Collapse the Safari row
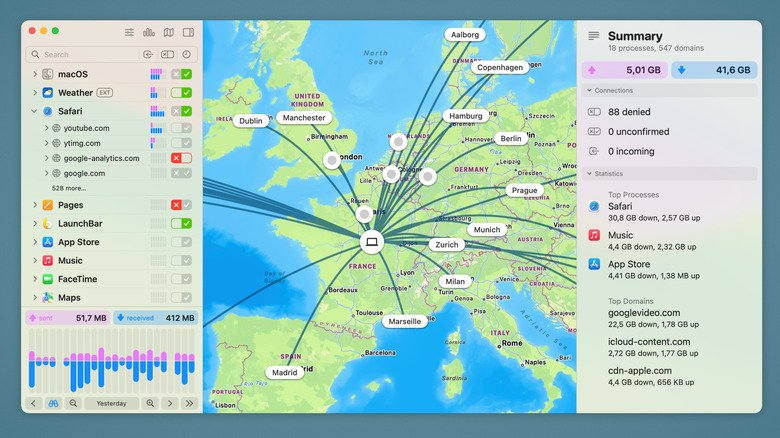The image size is (780, 438). point(34,111)
